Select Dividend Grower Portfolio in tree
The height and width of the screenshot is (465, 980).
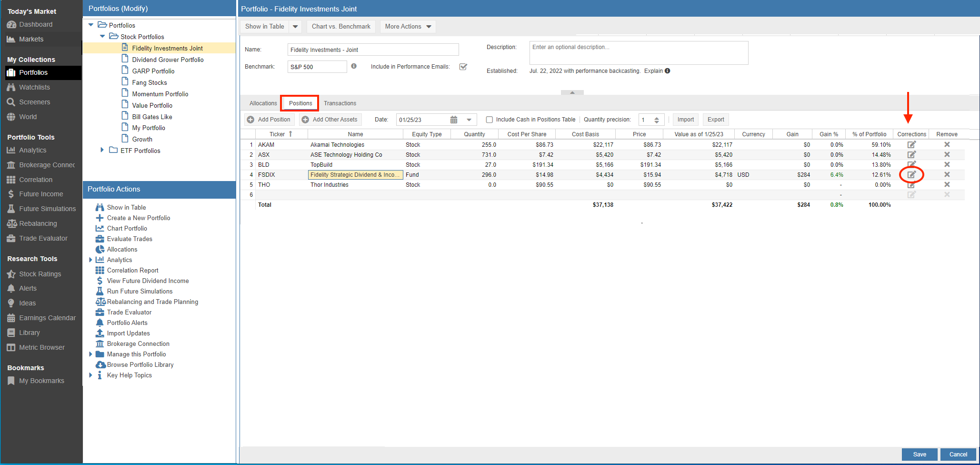pyautogui.click(x=168, y=60)
